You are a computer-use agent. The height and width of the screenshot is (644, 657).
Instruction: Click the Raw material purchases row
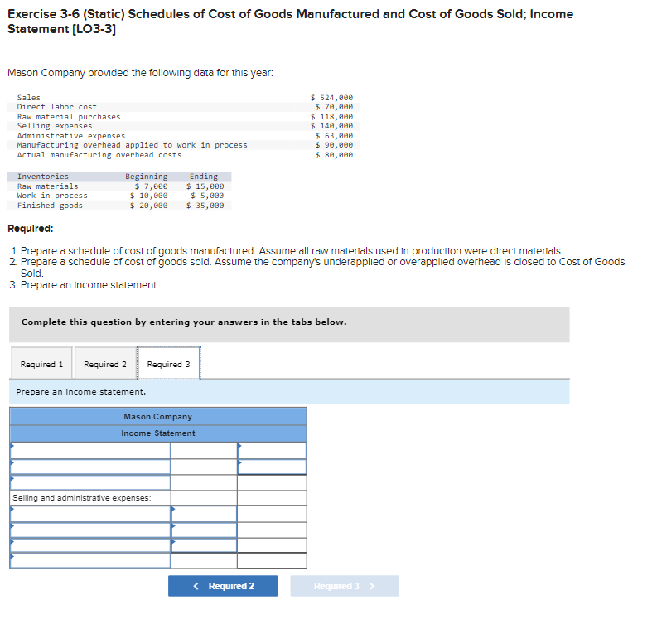(x=184, y=117)
